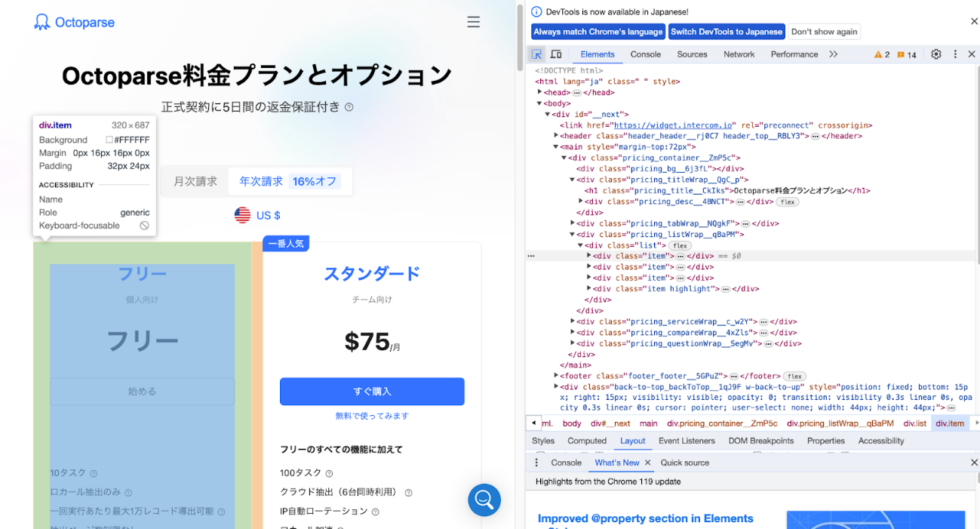
Task: Open the widget.intercom.io link in the DOM
Action: click(673, 125)
